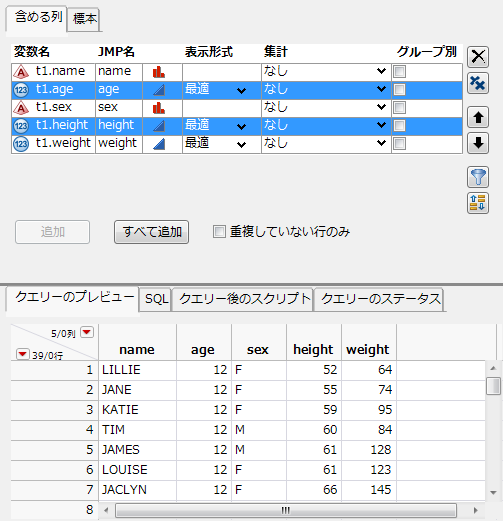Select row number 5 in preview

(55, 450)
